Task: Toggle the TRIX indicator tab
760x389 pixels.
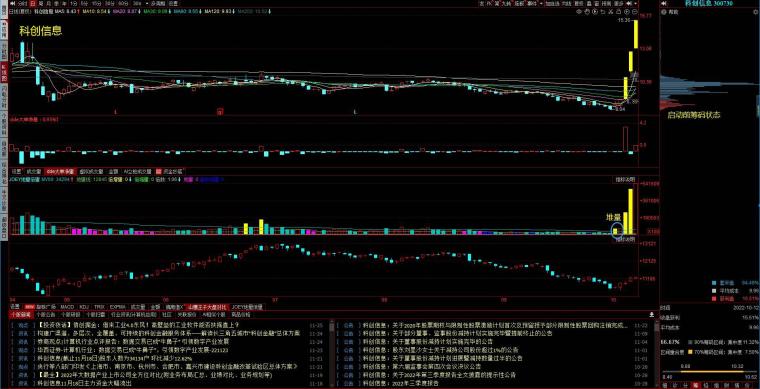Action: [99, 307]
